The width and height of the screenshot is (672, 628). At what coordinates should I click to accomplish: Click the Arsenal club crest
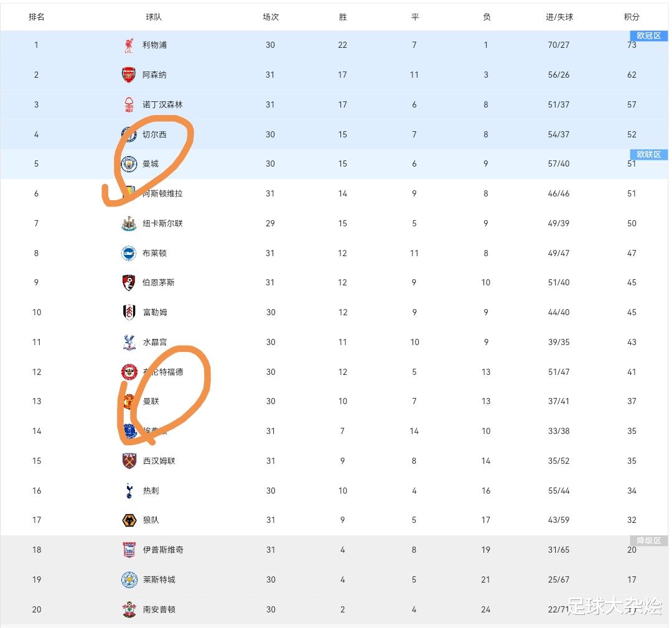pyautogui.click(x=129, y=75)
